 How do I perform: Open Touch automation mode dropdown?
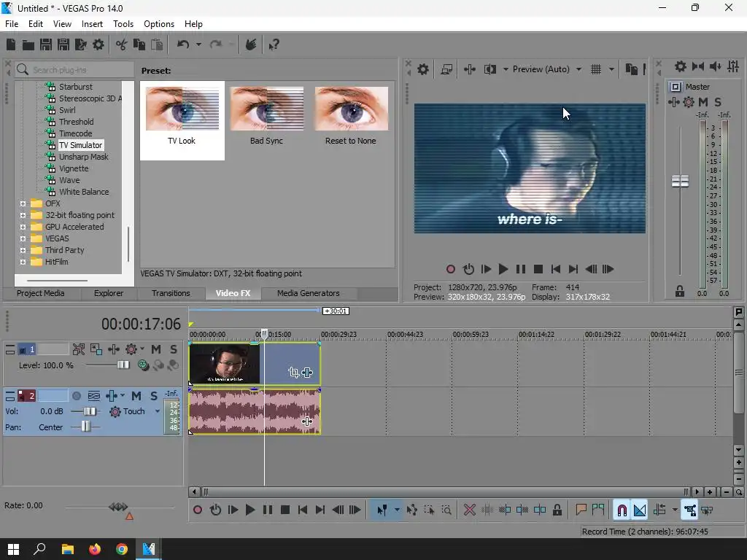pos(158,411)
